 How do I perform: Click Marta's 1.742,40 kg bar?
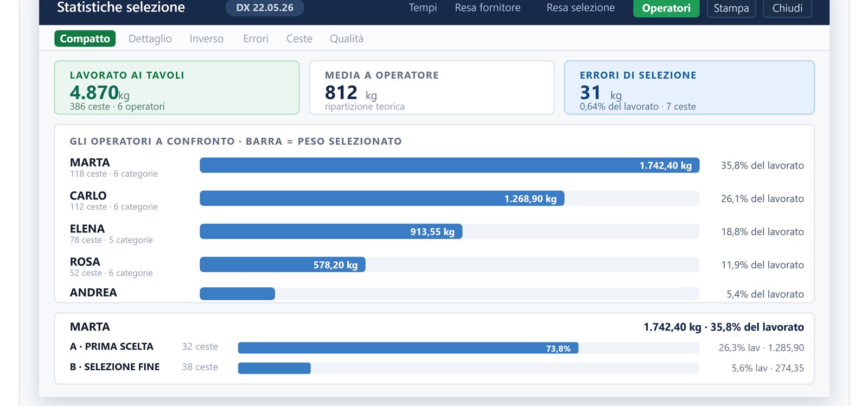[450, 165]
